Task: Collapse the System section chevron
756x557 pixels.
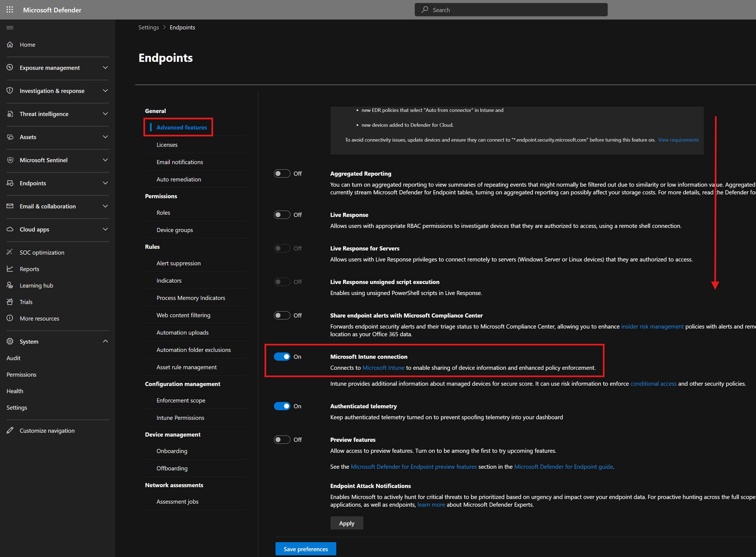Action: tap(105, 341)
